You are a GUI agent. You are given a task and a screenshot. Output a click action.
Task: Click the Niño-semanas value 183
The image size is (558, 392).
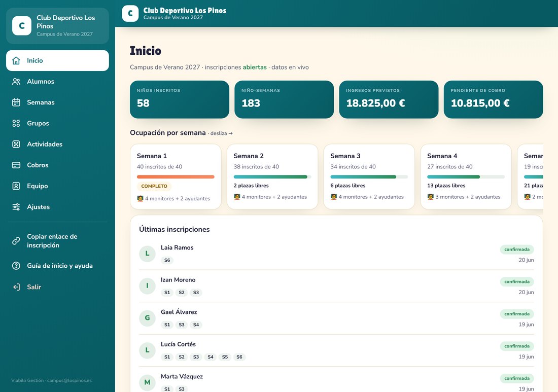[x=251, y=103]
